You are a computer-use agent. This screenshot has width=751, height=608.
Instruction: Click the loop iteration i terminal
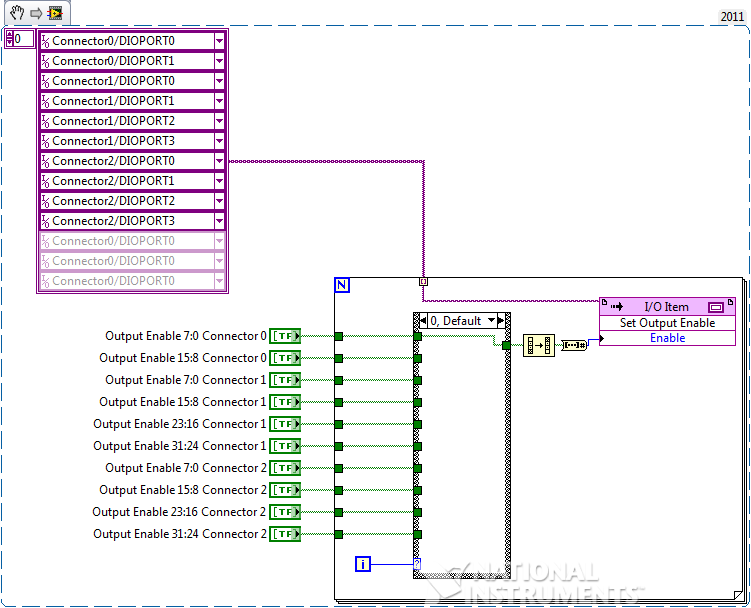tap(363, 564)
